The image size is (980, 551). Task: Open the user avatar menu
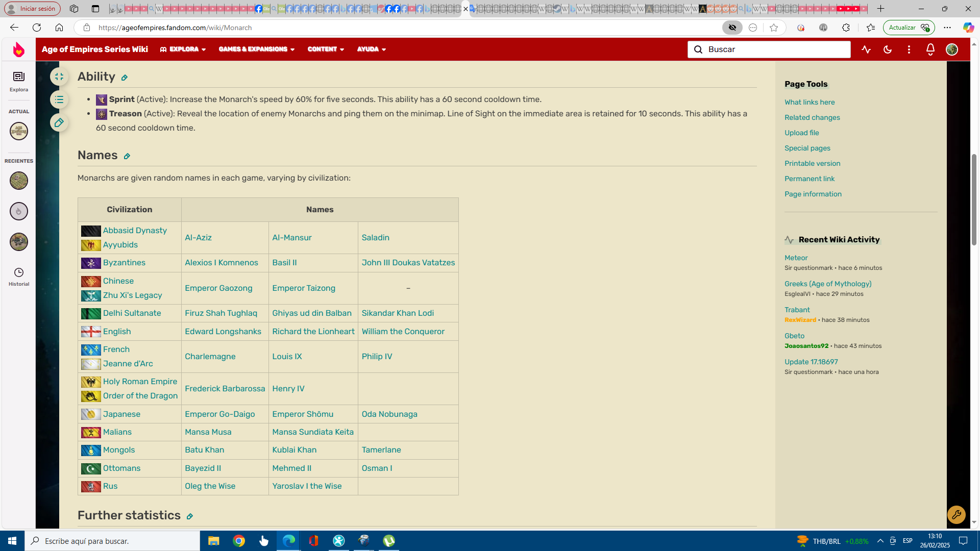(952, 49)
